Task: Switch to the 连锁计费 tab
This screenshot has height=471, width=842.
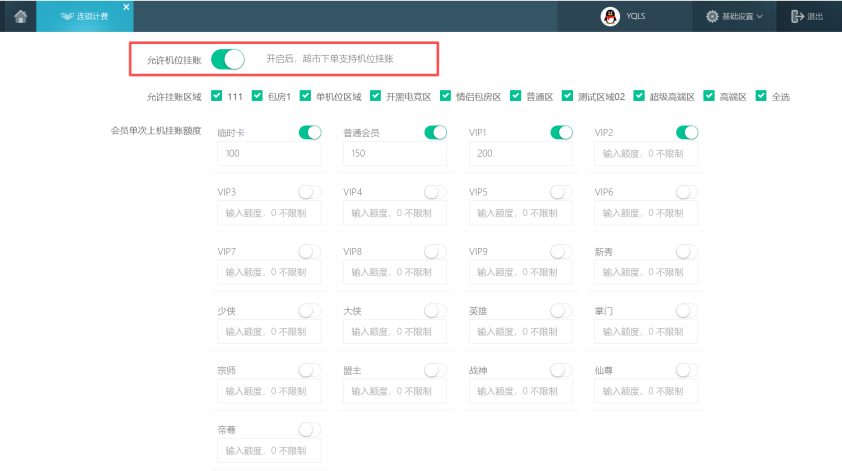Action: [85, 17]
